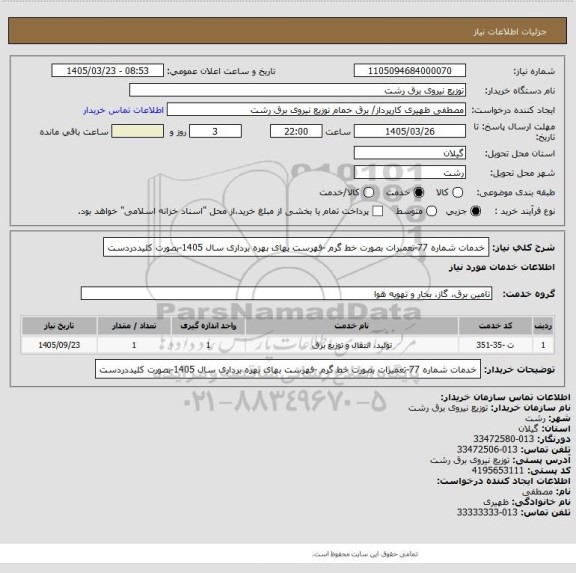The height and width of the screenshot is (573, 576).
Task: Click the footer copyright text
Action: click(365, 554)
